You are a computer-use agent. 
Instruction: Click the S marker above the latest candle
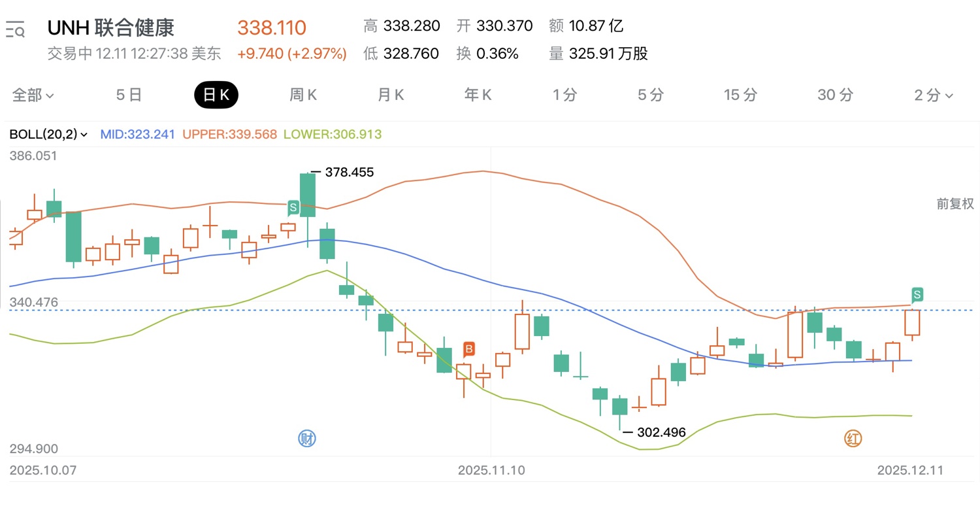[918, 294]
